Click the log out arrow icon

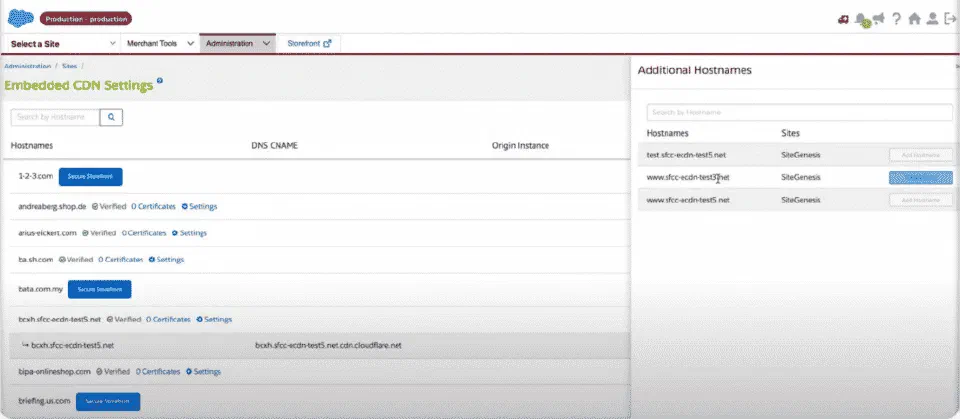[x=950, y=19]
